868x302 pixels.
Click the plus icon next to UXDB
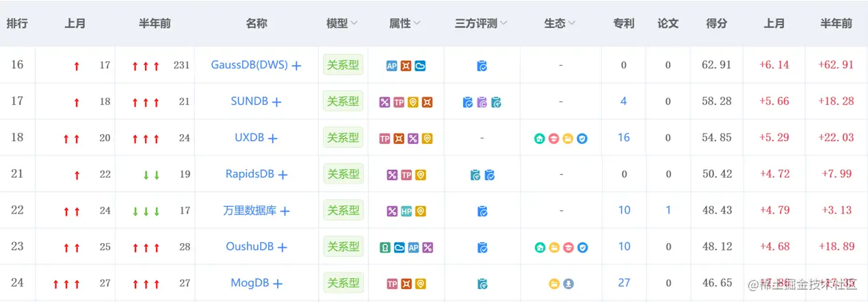(x=273, y=138)
